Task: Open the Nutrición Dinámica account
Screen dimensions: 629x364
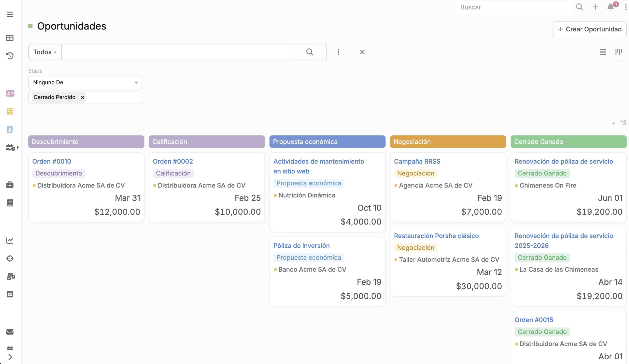Action: (x=306, y=195)
